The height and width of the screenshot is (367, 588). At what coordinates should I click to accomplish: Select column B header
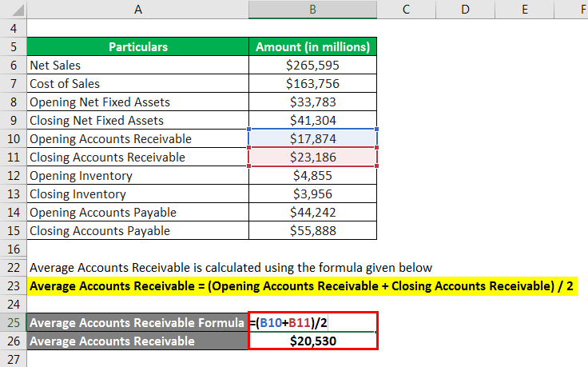click(312, 9)
